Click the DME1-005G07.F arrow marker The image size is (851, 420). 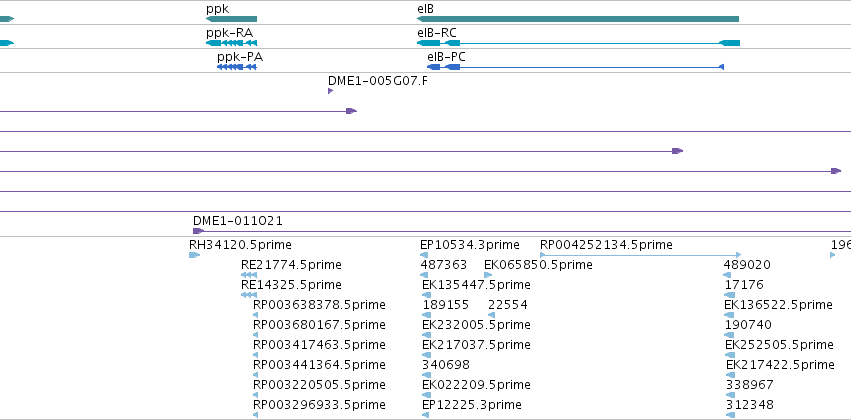click(x=330, y=91)
